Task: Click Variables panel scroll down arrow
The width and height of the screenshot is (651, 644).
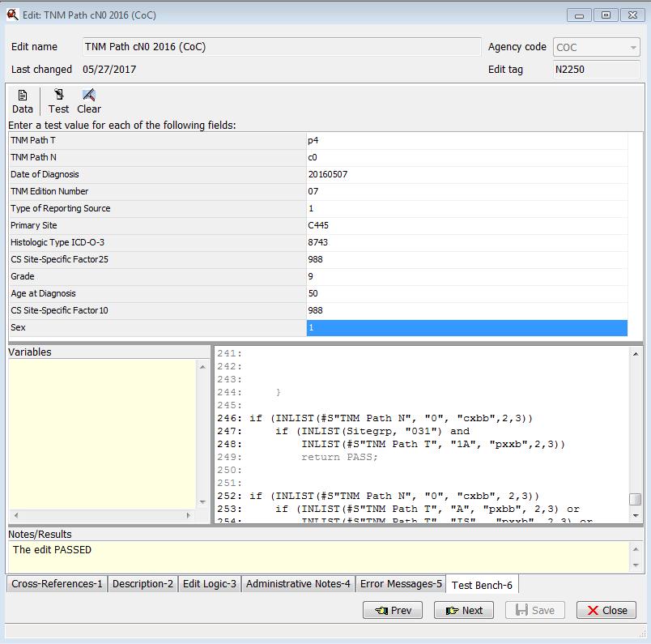Action: click(x=202, y=502)
